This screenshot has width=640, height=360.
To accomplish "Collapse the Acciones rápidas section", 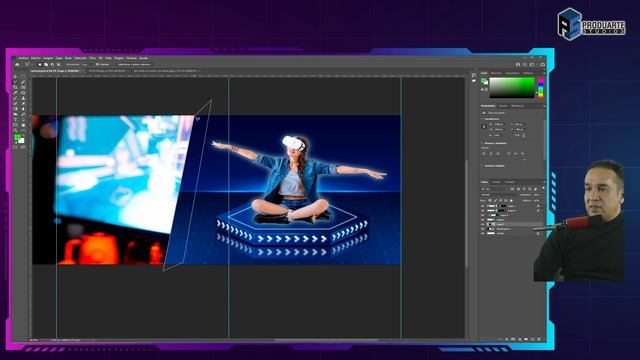I will click(482, 166).
